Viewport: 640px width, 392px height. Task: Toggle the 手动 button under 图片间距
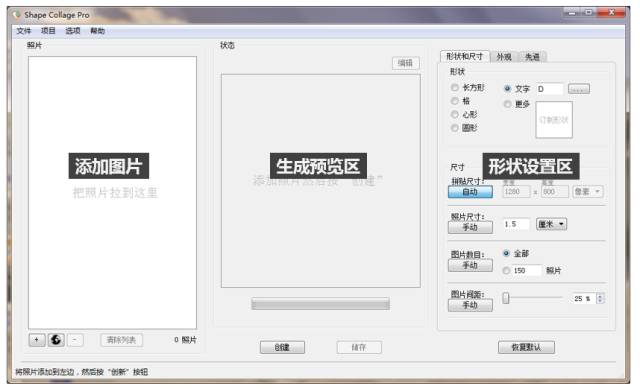pyautogui.click(x=470, y=305)
